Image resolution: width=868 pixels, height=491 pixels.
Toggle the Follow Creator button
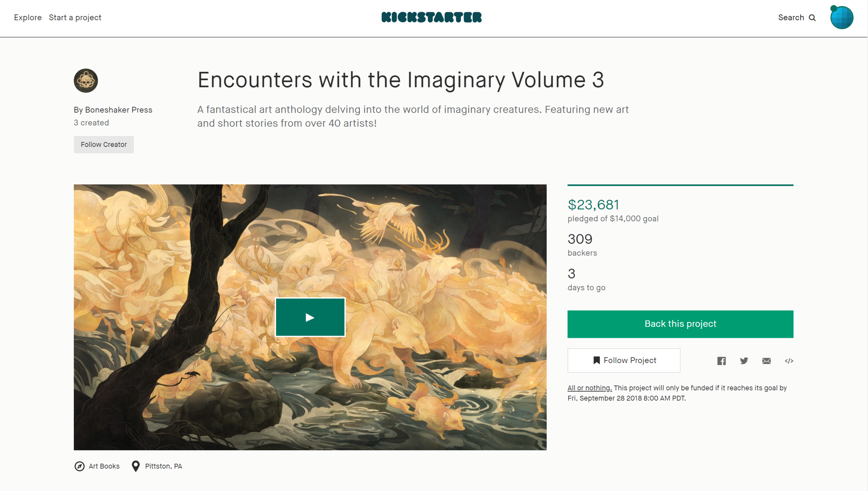pyautogui.click(x=103, y=144)
